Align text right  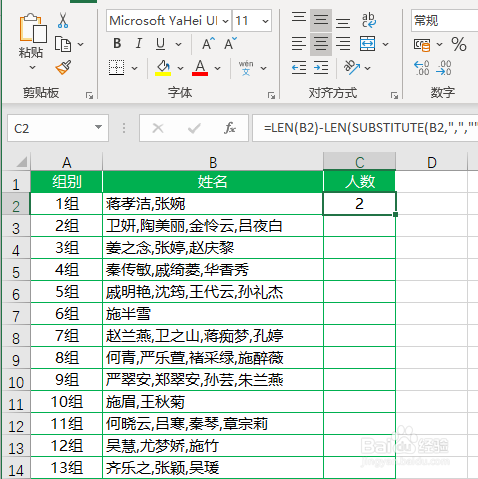(343, 44)
